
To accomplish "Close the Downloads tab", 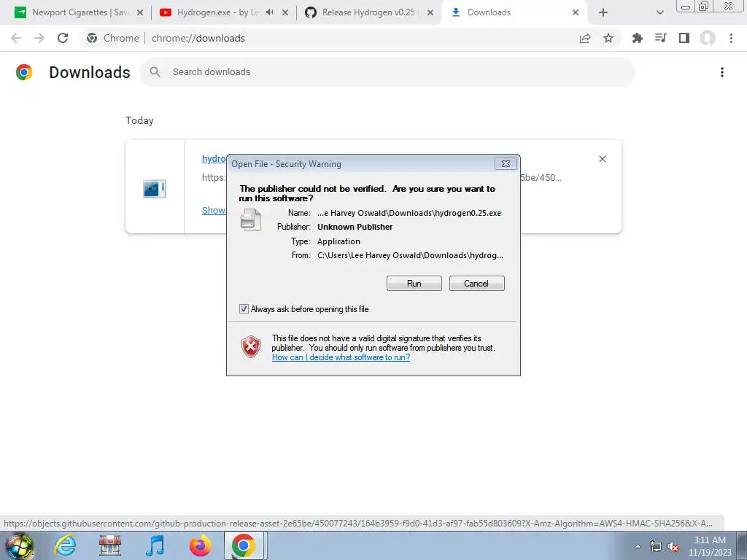I will tap(576, 12).
